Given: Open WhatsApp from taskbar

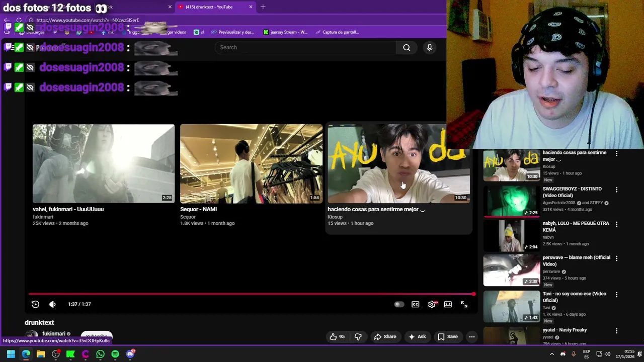Looking at the screenshot, I should coord(100,354).
